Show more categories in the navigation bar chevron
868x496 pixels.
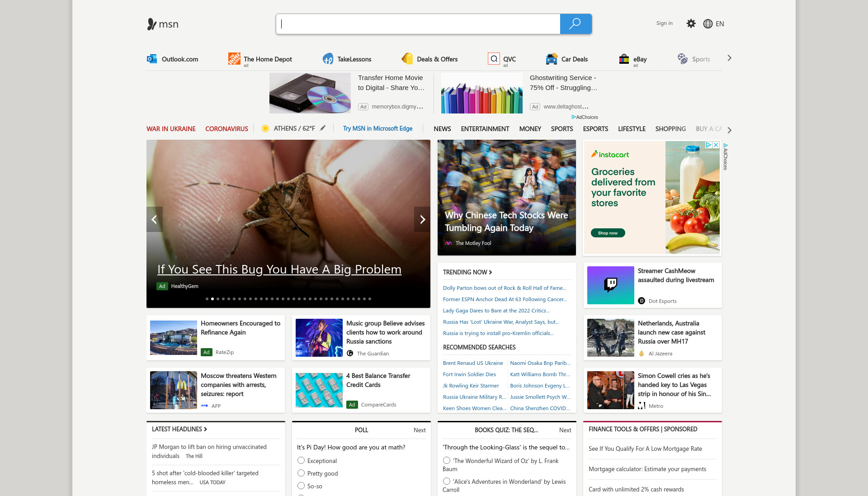[729, 130]
